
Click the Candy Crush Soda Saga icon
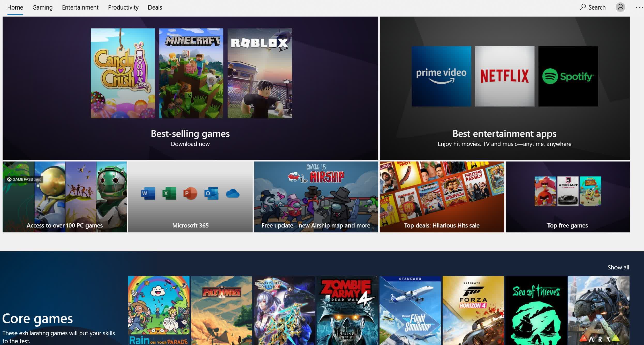pyautogui.click(x=123, y=74)
